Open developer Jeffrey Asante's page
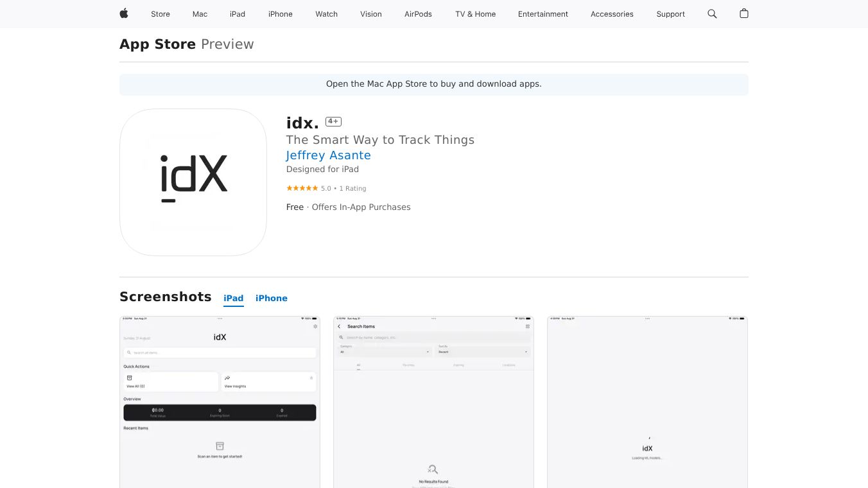Screen dimensions: 868x488 (329, 155)
